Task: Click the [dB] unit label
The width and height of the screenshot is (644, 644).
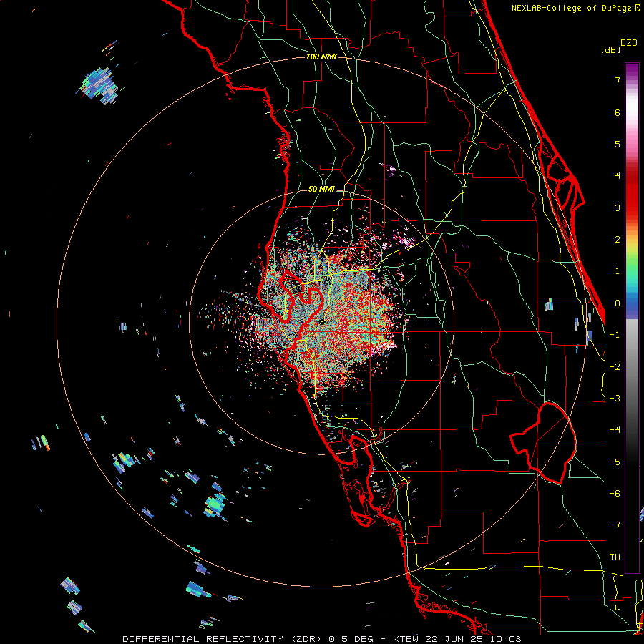Action: click(610, 49)
